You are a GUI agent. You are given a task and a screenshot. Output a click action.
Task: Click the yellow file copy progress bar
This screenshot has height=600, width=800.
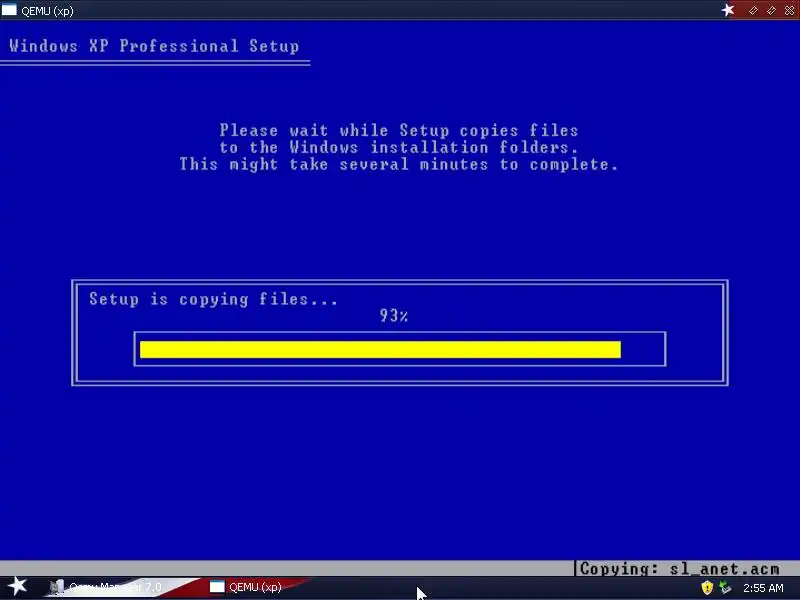pos(380,349)
